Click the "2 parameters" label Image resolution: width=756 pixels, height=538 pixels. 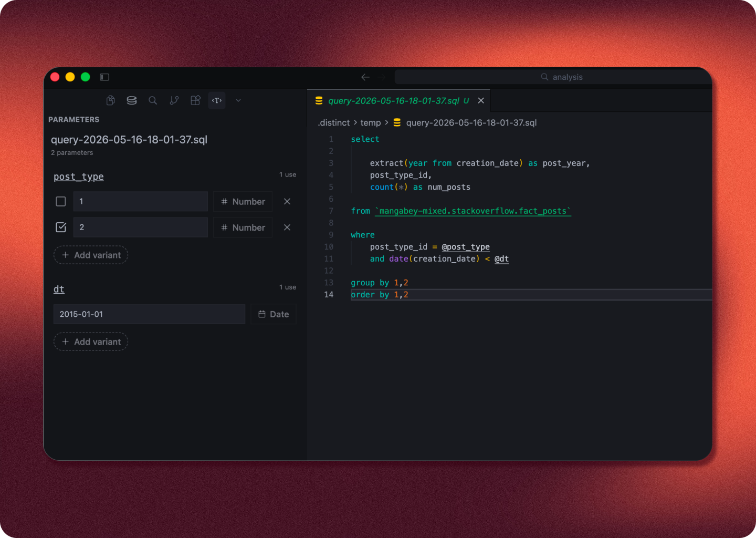tap(72, 153)
